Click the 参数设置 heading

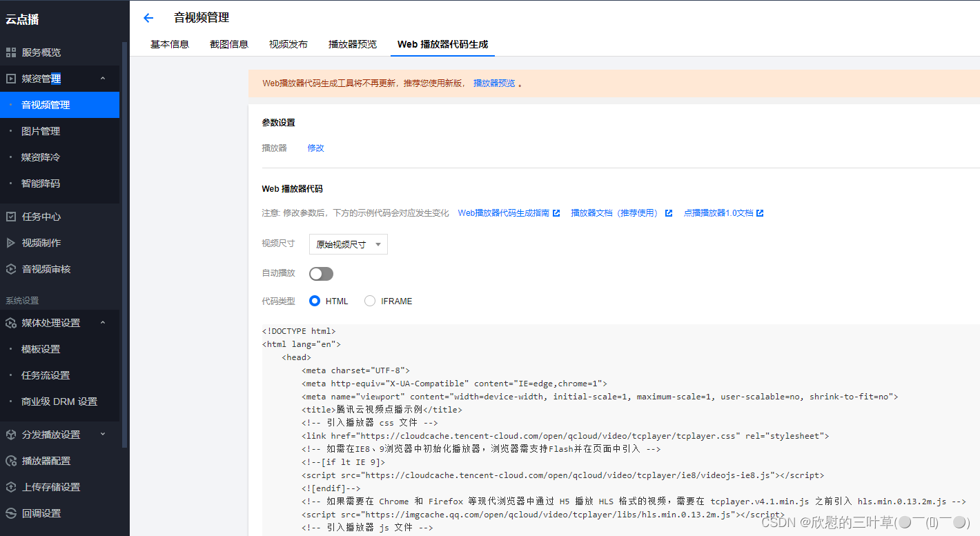[x=278, y=123]
